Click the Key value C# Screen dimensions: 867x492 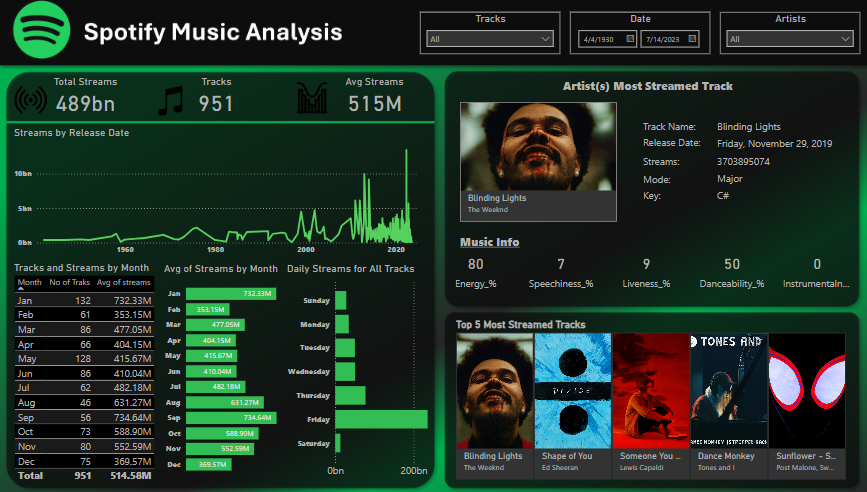coord(723,196)
